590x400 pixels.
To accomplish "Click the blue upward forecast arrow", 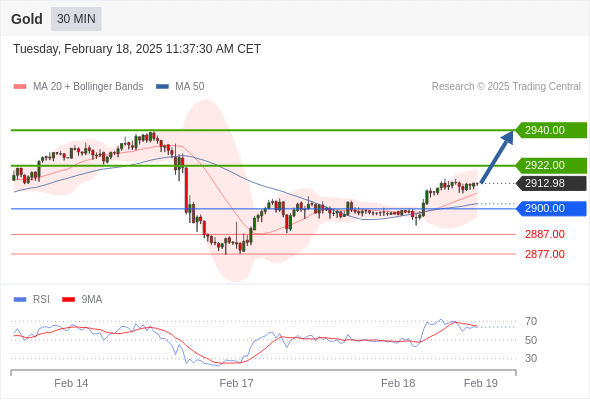I will click(x=497, y=157).
